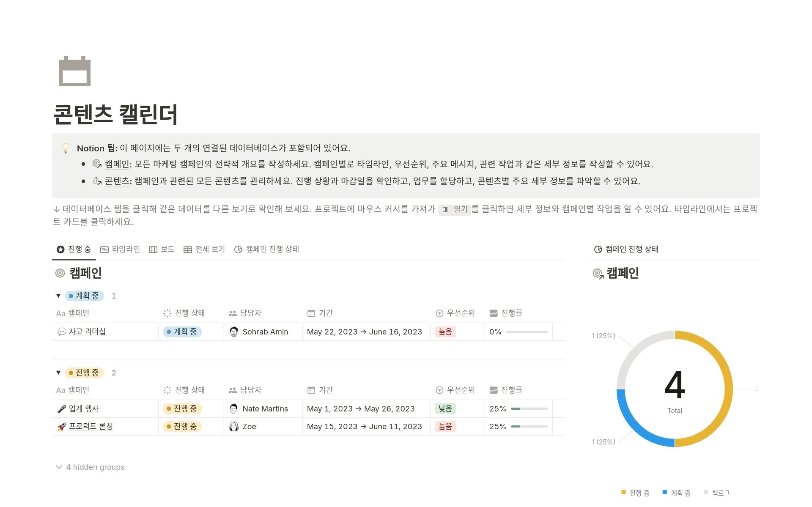
Task: Toggle the 진행 중 legend item below the chart
Action: coord(634,492)
